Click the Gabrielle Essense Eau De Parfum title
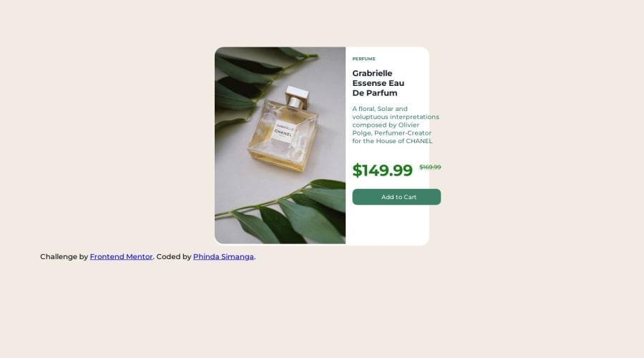The height and width of the screenshot is (358, 644). point(379,83)
